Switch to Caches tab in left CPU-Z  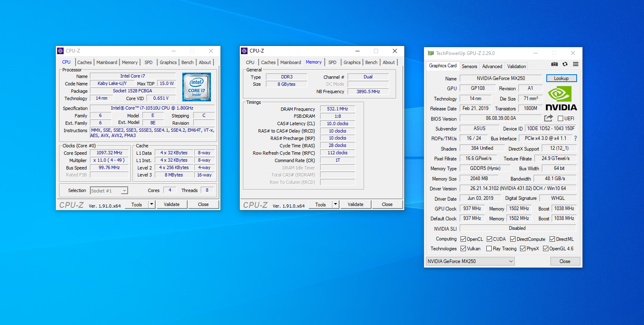85,62
